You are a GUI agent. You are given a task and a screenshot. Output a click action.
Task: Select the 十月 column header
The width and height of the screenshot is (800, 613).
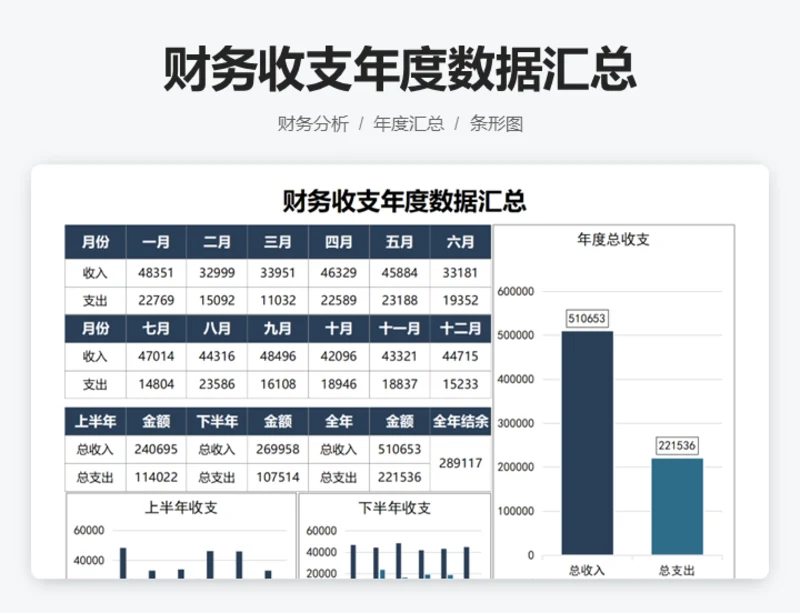click(339, 328)
